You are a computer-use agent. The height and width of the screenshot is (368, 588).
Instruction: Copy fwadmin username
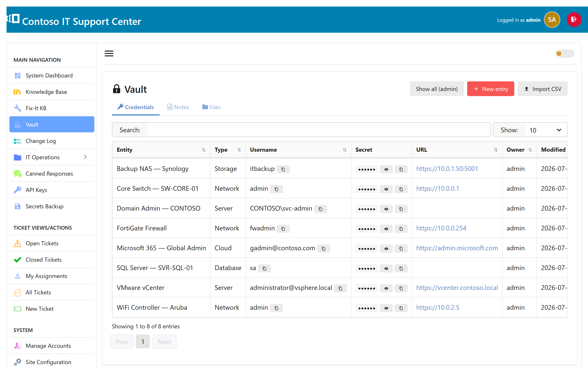coord(283,229)
